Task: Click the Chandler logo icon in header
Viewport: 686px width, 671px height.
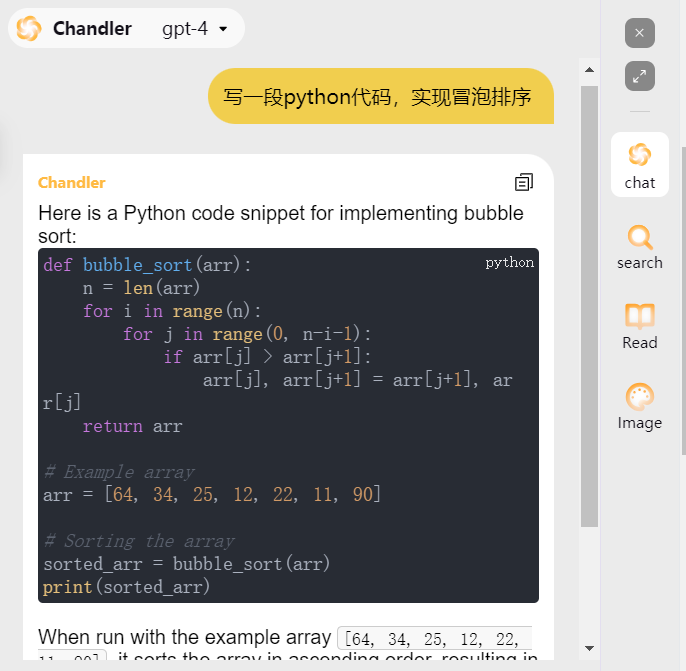Action: [29, 29]
